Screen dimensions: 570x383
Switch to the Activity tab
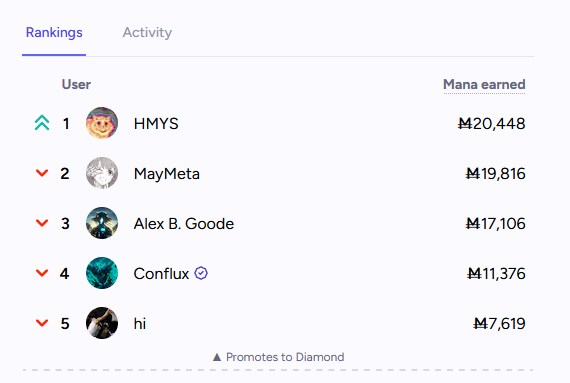click(147, 33)
